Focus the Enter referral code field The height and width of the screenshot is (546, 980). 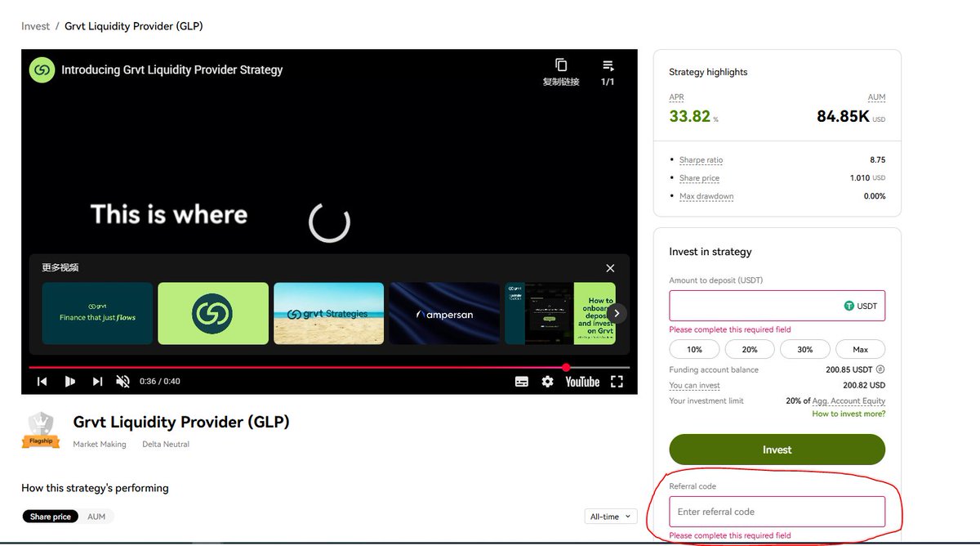click(777, 512)
